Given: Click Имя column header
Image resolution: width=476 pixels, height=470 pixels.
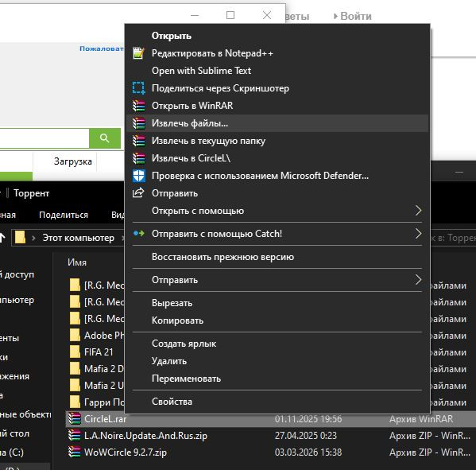Looking at the screenshot, I should tap(77, 262).
